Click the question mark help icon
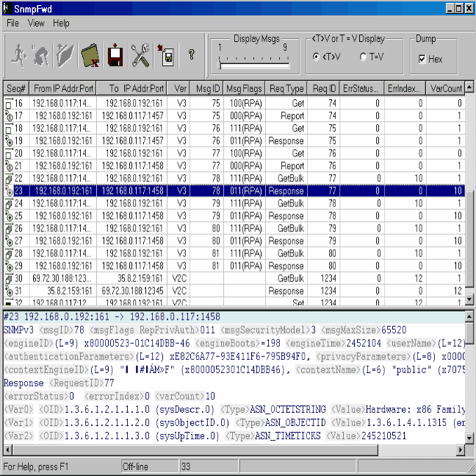 coord(191,55)
